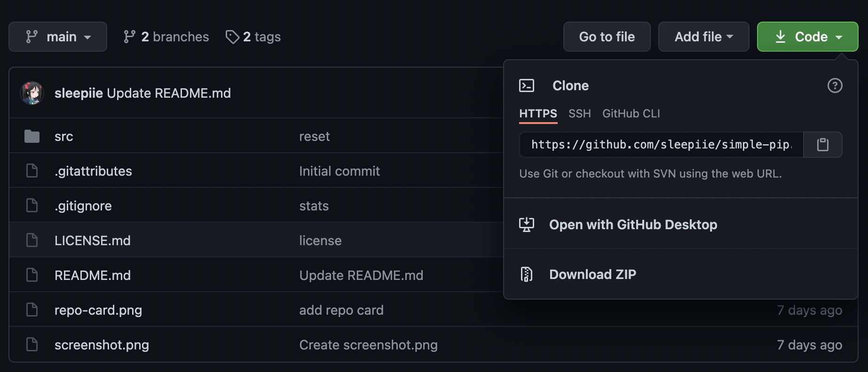Open the repo-card.png file
This screenshot has width=868, height=372.
coord(98,310)
